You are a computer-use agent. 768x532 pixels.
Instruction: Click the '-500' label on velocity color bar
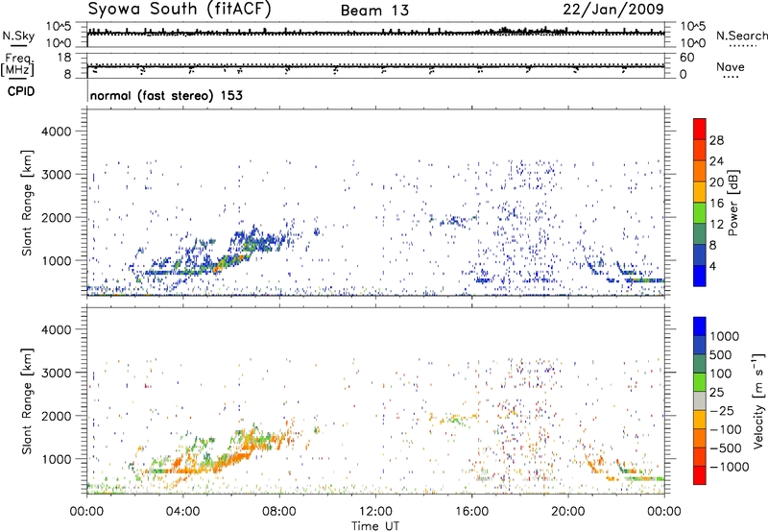[x=727, y=447]
